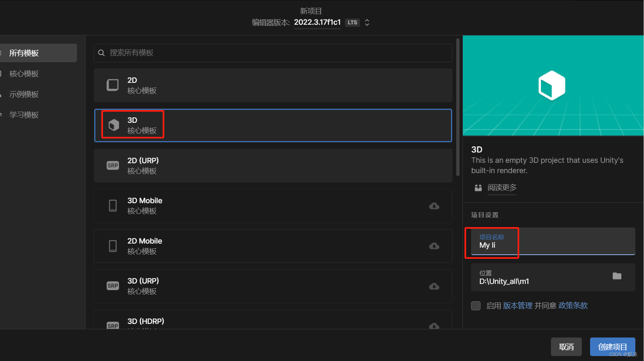Click the template list scrollbar
The height and width of the screenshot is (361, 644).
tap(458, 107)
